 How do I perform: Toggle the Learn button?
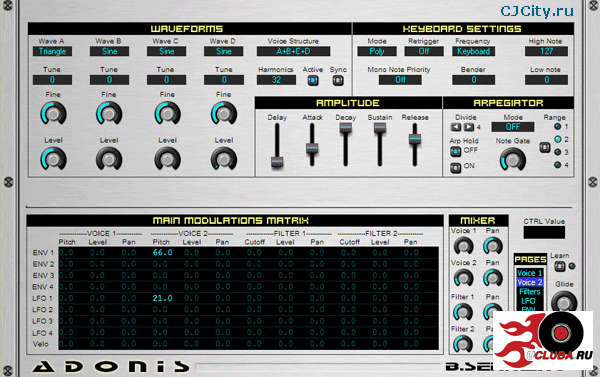(559, 266)
